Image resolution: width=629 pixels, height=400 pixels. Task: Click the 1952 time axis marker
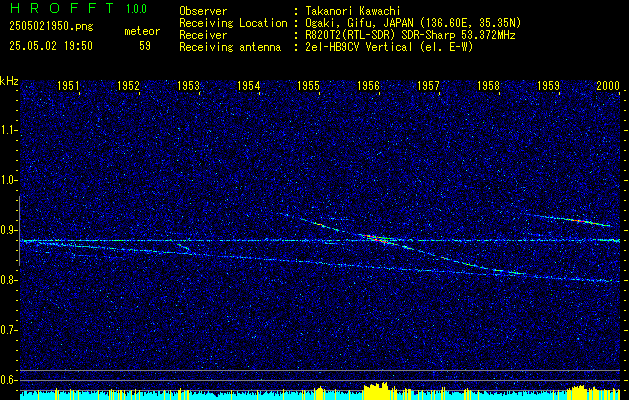[128, 85]
